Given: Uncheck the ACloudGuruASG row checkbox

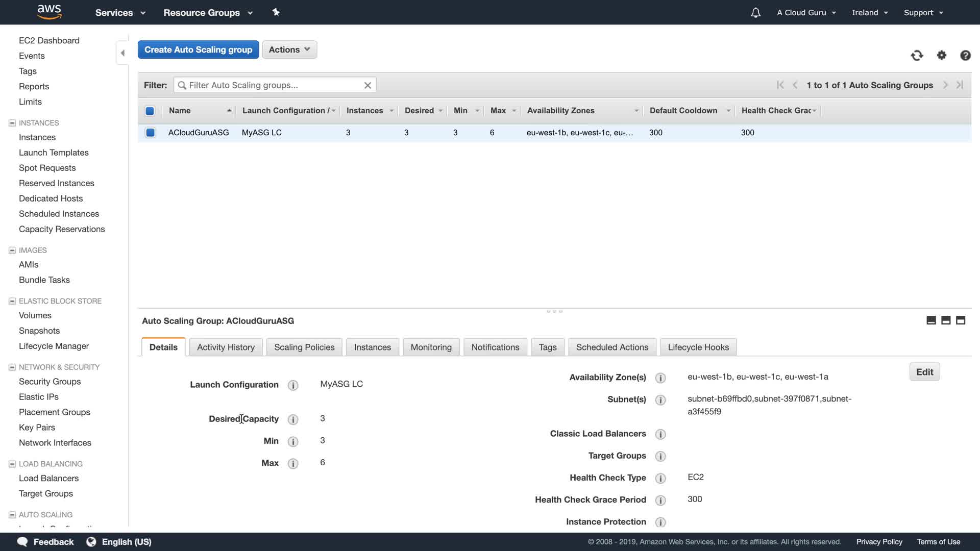Looking at the screenshot, I should click(x=150, y=133).
